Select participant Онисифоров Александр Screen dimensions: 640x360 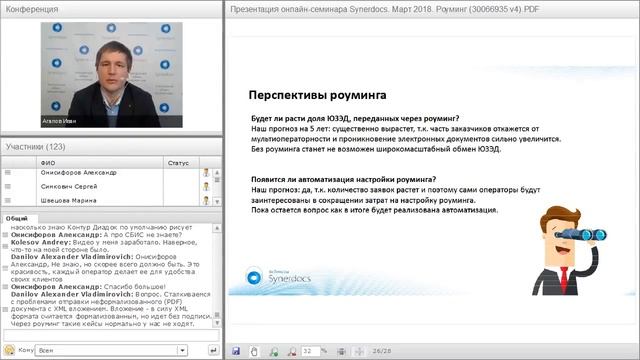point(79,173)
